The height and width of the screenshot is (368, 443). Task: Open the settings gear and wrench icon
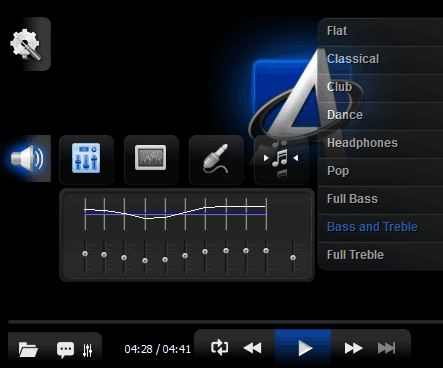coord(26,44)
